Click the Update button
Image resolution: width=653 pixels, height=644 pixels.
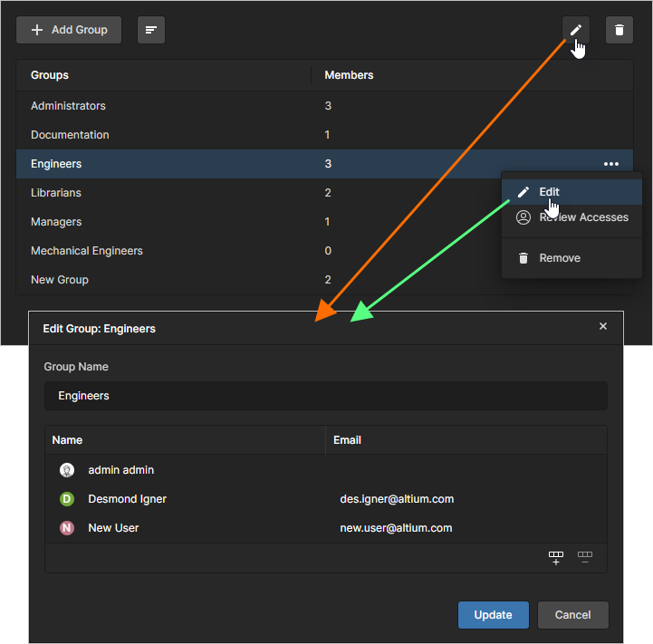tap(494, 615)
